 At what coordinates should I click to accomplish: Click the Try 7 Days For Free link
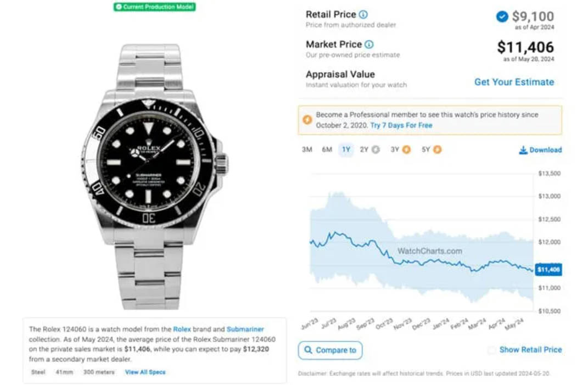pyautogui.click(x=401, y=125)
